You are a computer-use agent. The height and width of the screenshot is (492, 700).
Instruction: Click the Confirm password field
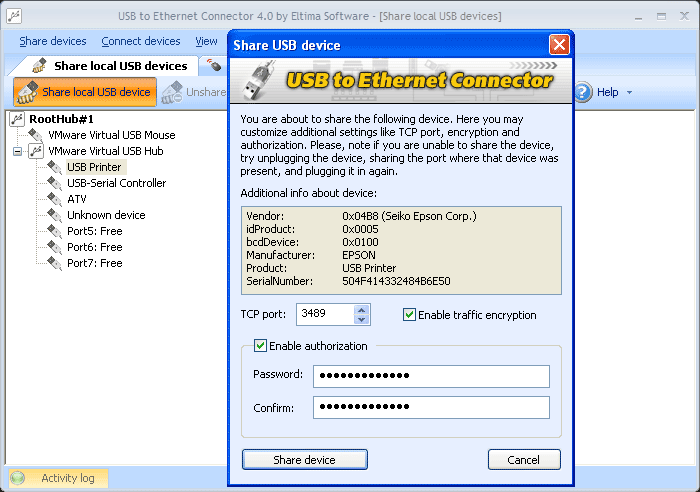[431, 407]
